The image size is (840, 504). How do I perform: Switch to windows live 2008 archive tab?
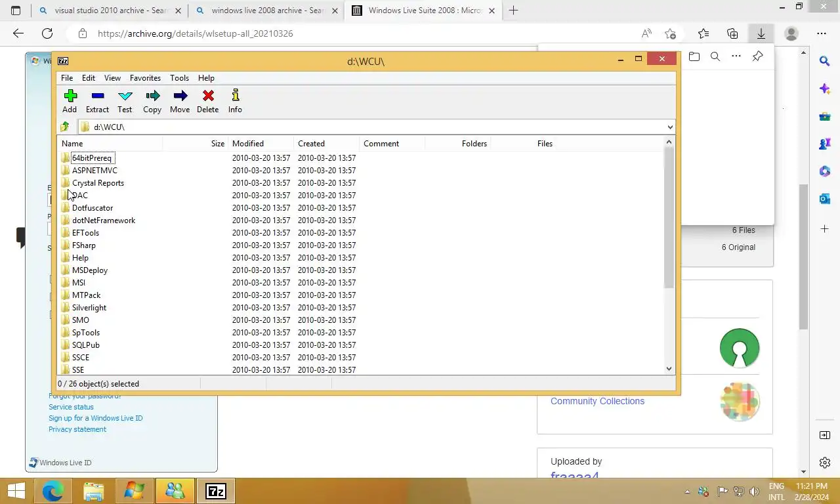266,10
